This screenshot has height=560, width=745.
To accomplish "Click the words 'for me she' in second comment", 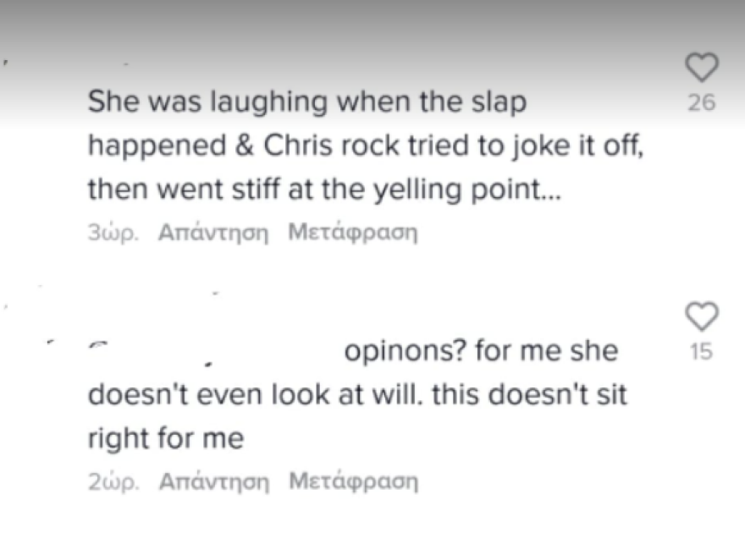I will click(546, 351).
